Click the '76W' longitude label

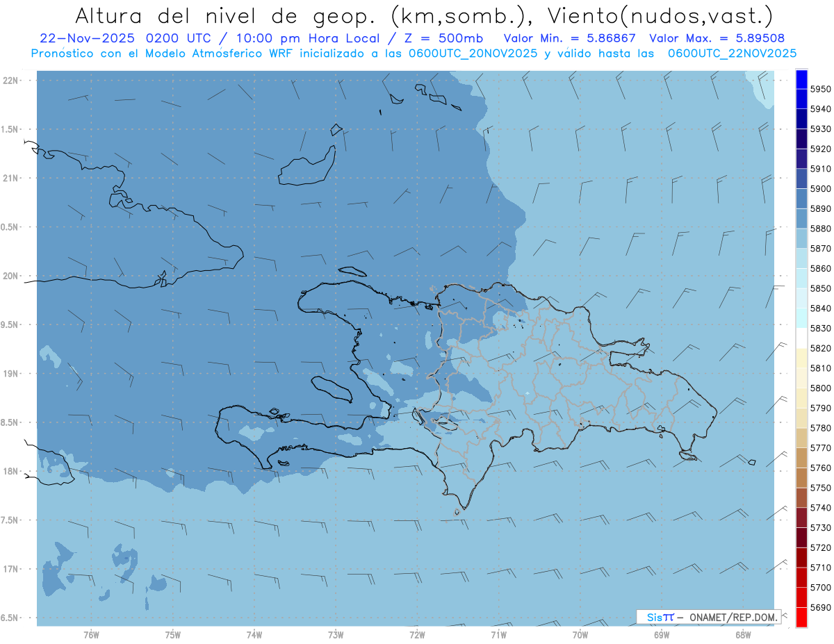coord(91,634)
